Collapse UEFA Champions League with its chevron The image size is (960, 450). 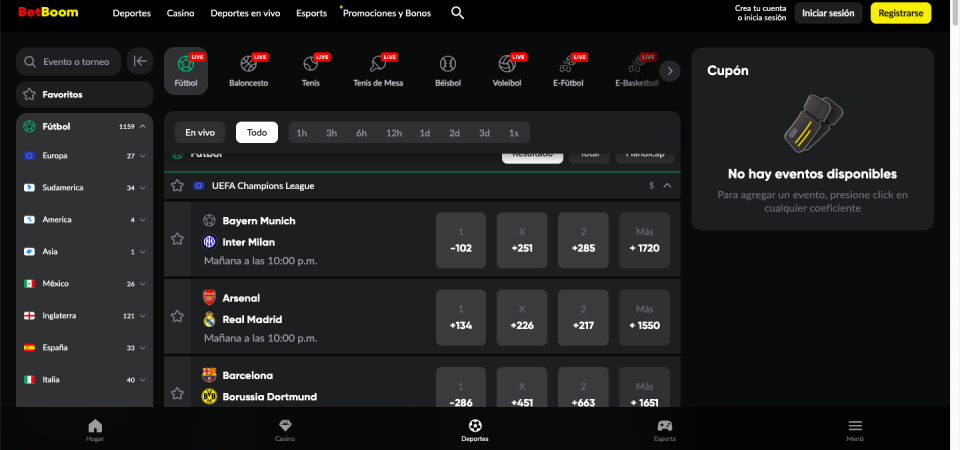point(667,186)
